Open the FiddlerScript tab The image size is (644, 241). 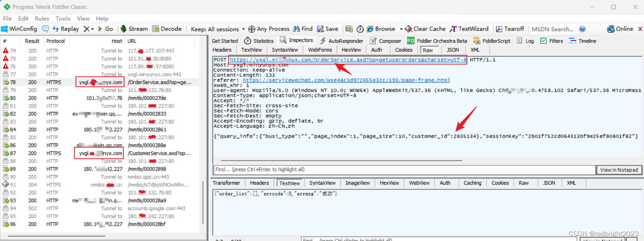click(x=492, y=41)
